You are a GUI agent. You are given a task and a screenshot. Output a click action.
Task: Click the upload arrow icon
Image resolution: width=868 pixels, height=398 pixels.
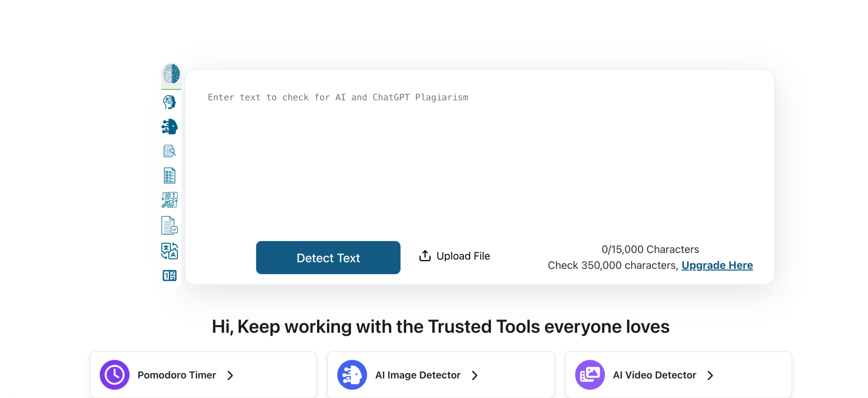click(x=425, y=256)
